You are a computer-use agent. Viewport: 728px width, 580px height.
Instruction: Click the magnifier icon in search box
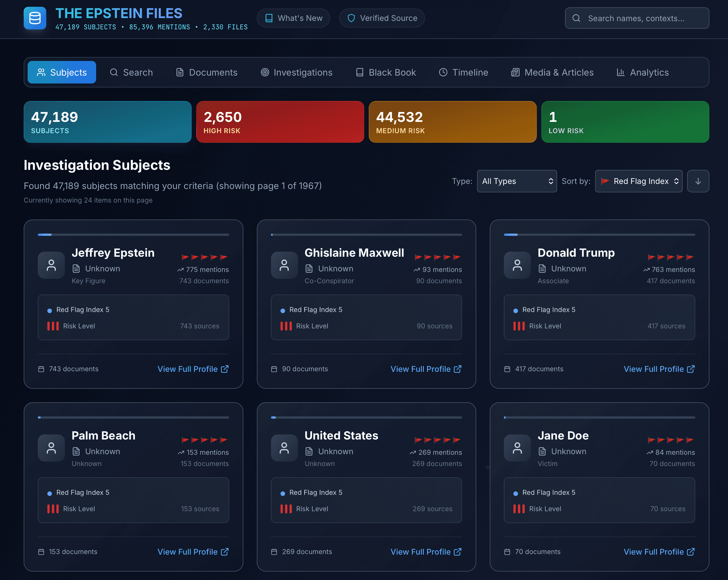click(576, 18)
